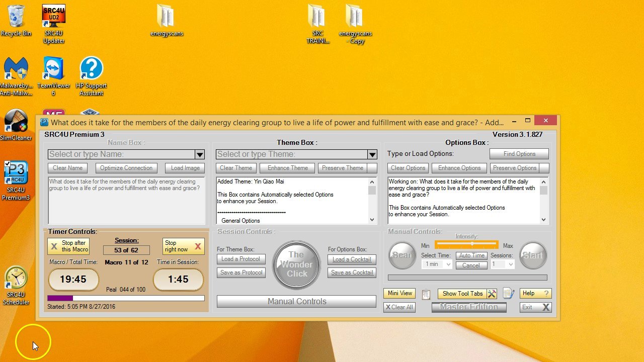Viewport: 644px width, 362px height.
Task: Open the HP Support Assistant icon
Action: point(91,69)
